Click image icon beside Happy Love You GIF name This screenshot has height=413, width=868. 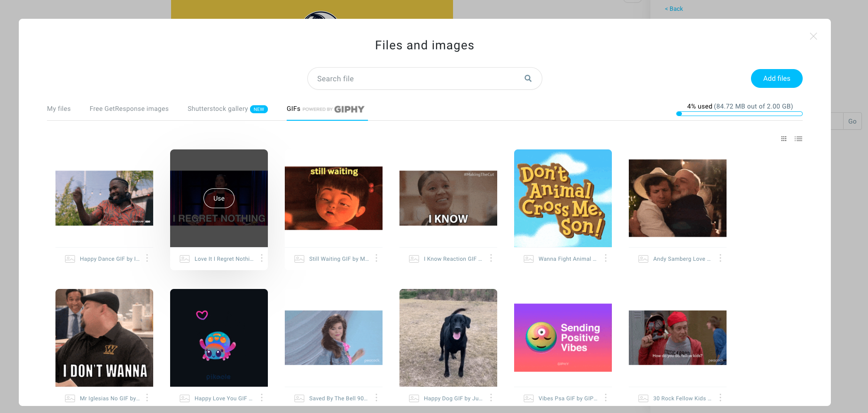(x=185, y=398)
